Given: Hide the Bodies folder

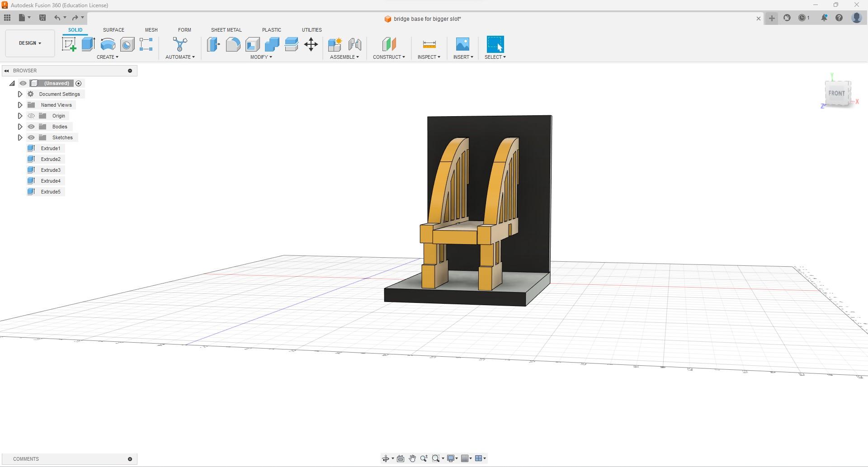Looking at the screenshot, I should 31,127.
